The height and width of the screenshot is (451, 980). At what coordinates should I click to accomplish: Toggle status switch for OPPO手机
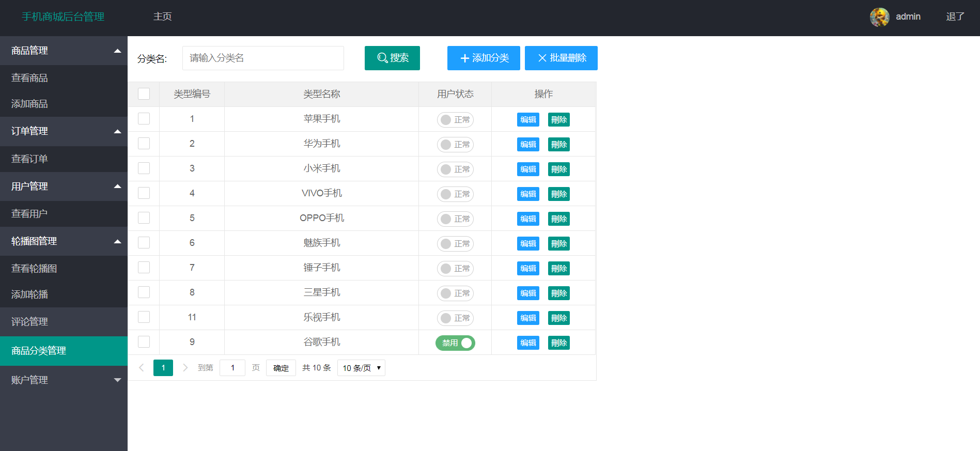coord(455,219)
